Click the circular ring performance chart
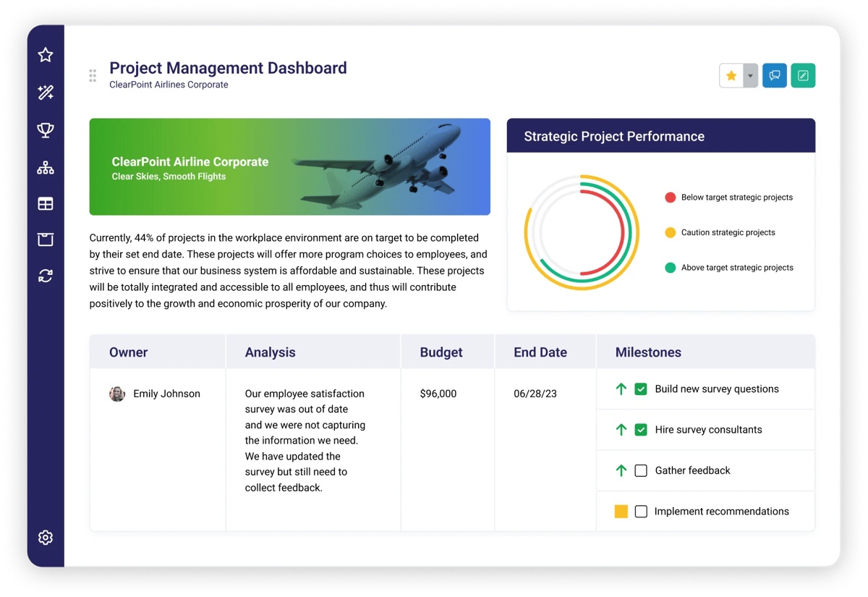Viewport: 868px width, 597px height. pyautogui.click(x=582, y=232)
